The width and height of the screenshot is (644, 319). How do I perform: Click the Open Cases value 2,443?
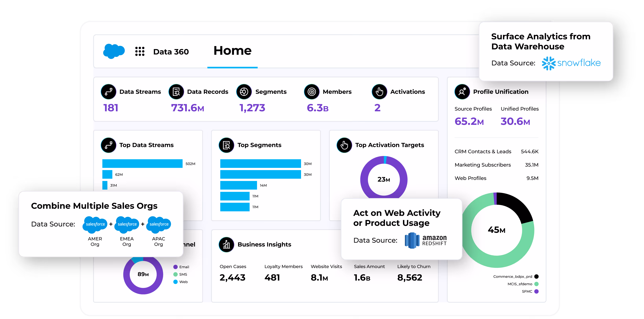point(233,278)
